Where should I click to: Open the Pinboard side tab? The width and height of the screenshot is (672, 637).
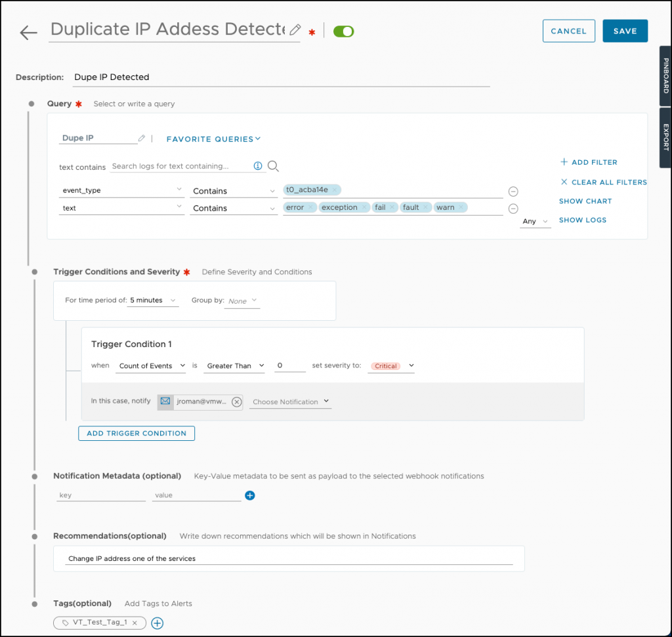pyautogui.click(x=665, y=75)
